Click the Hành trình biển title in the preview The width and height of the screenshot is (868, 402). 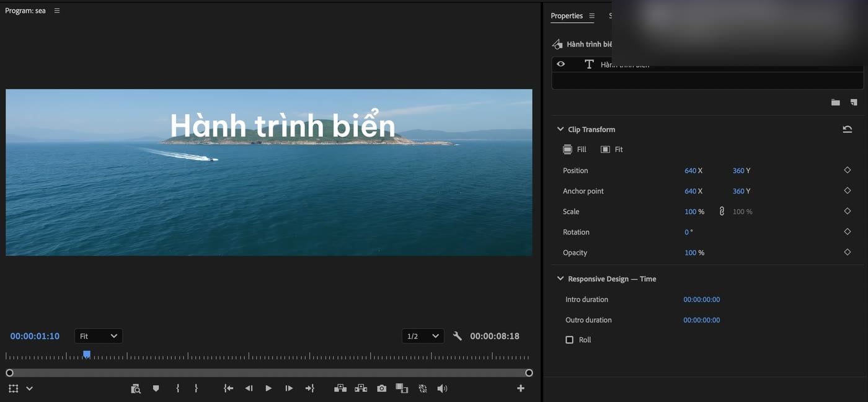click(283, 126)
